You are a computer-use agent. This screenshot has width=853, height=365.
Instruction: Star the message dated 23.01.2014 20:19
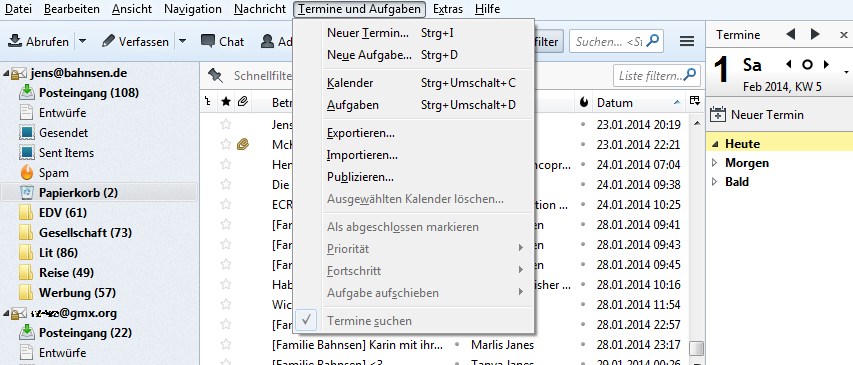[x=226, y=125]
